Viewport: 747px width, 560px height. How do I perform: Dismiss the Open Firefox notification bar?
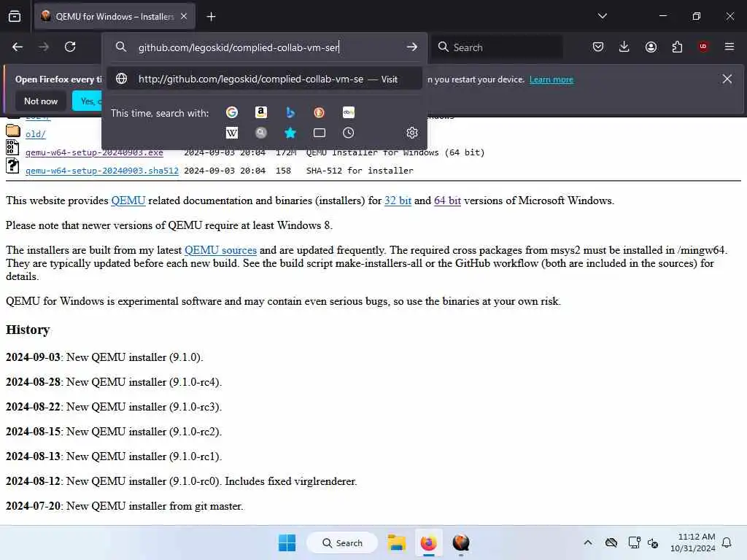coord(727,79)
